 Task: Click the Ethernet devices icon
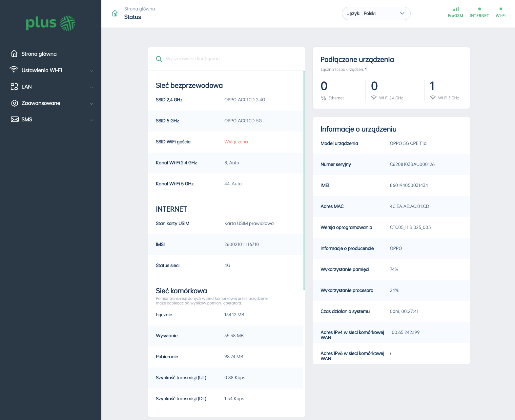point(323,98)
